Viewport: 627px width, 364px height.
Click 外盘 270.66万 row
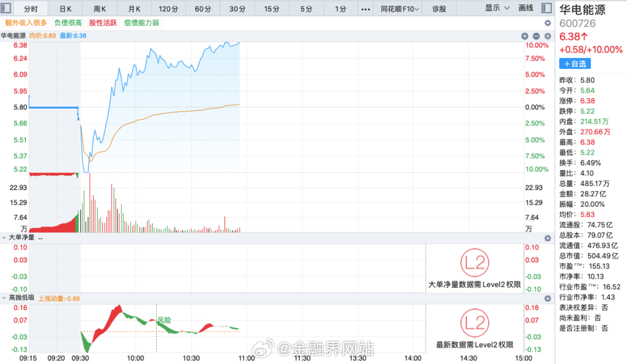pyautogui.click(x=585, y=132)
